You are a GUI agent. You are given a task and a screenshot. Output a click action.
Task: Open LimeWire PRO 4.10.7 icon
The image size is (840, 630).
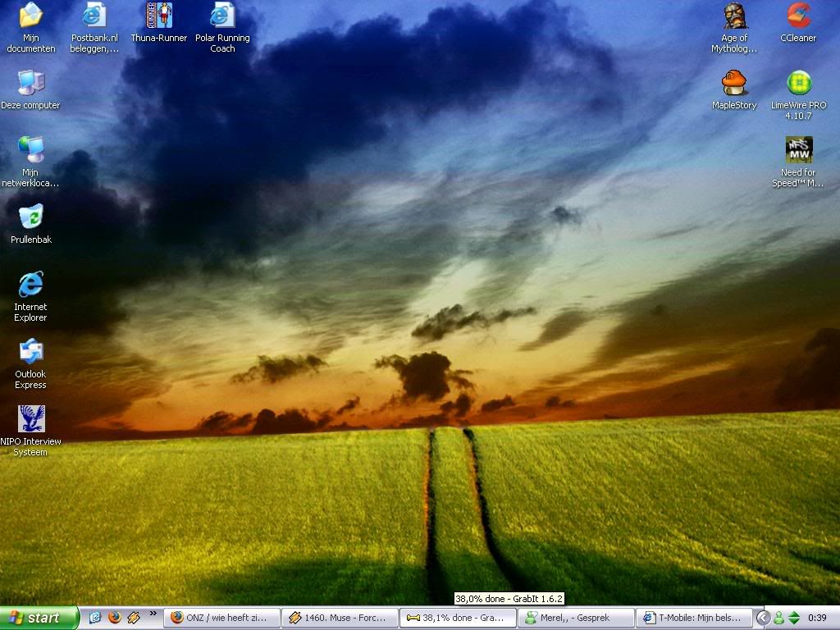798,83
